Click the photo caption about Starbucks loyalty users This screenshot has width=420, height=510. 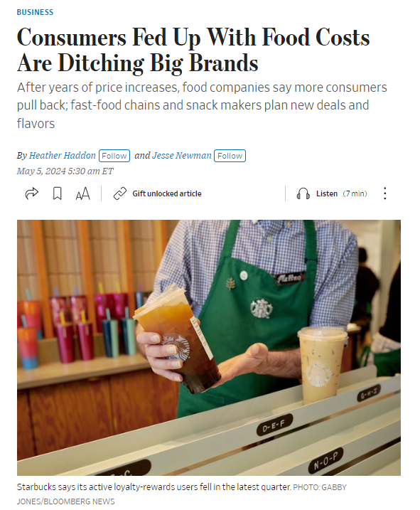(154, 487)
